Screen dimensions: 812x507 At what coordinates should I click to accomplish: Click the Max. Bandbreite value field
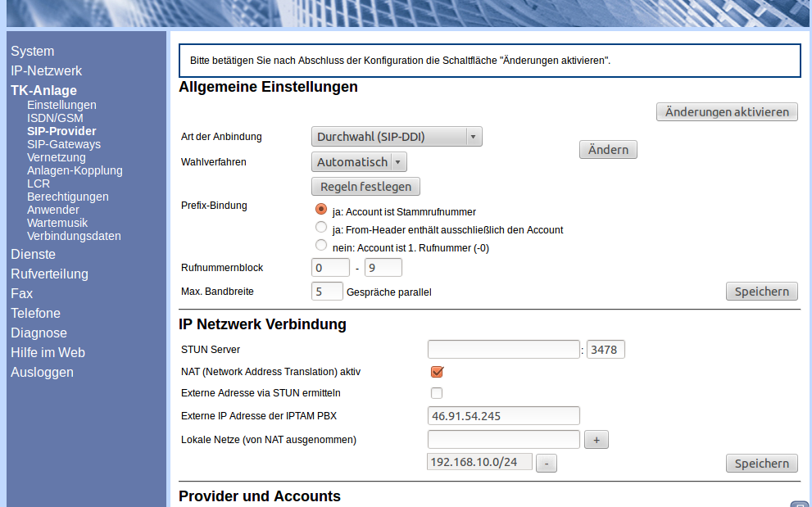click(x=327, y=292)
